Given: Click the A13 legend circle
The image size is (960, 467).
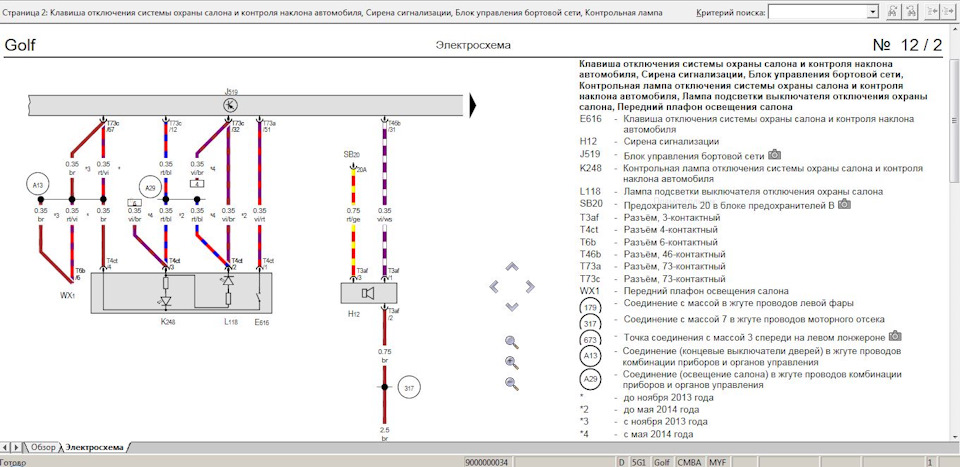Looking at the screenshot, I should pos(590,356).
